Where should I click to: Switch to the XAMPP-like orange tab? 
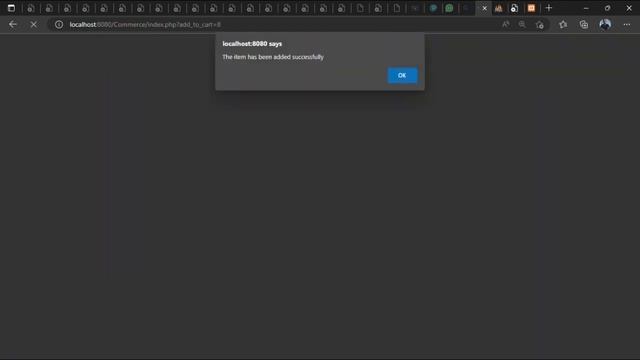[498, 8]
